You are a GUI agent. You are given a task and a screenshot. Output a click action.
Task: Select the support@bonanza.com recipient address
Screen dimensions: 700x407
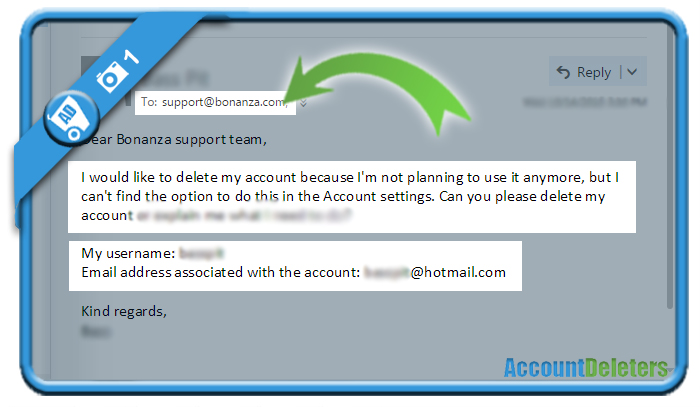coord(224,102)
